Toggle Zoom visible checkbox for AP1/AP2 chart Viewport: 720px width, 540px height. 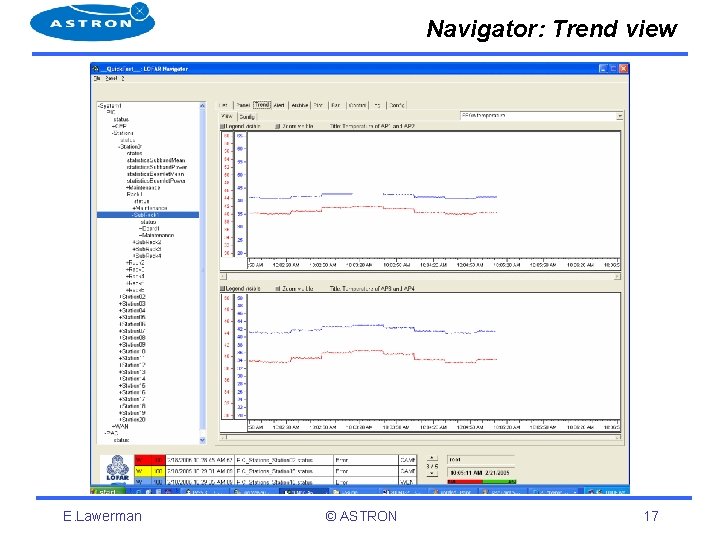tap(277, 126)
